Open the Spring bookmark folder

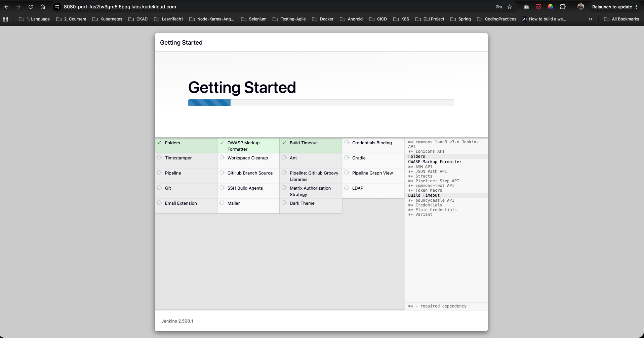point(460,19)
